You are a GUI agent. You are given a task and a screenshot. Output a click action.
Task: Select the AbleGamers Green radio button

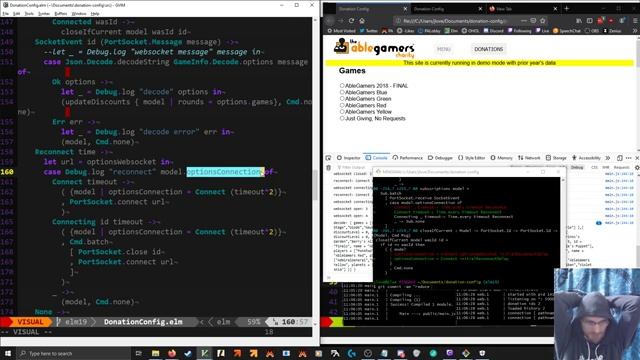342,99
